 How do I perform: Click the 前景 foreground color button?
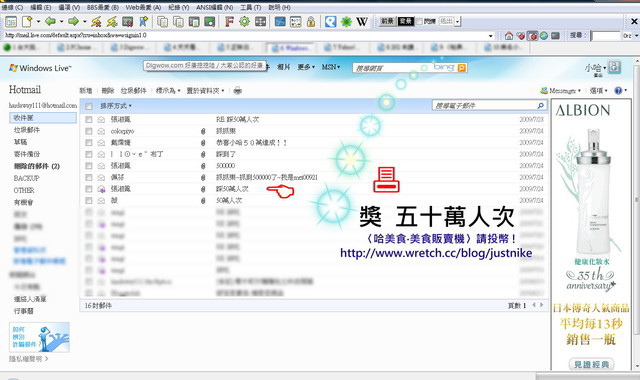[x=387, y=21]
